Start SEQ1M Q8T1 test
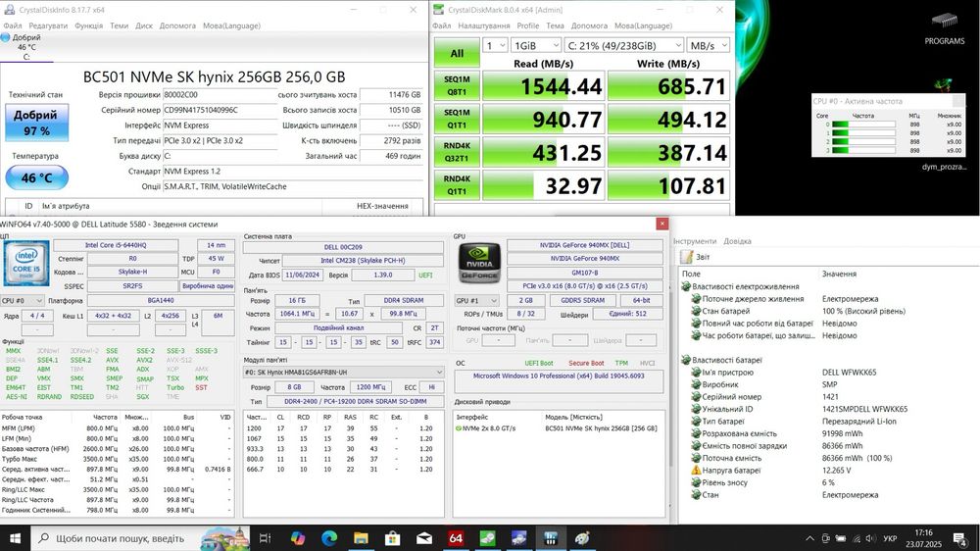Image resolution: width=980 pixels, height=551 pixels. (457, 86)
